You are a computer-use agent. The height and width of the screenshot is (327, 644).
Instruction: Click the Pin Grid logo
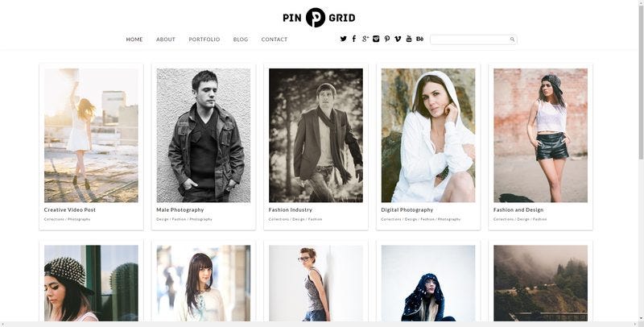(319, 18)
